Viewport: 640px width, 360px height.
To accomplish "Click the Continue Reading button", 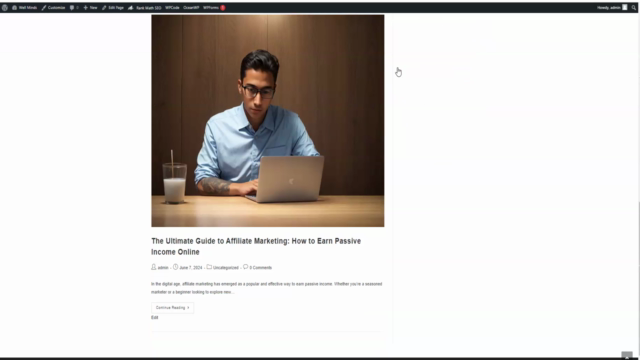I will (x=173, y=308).
